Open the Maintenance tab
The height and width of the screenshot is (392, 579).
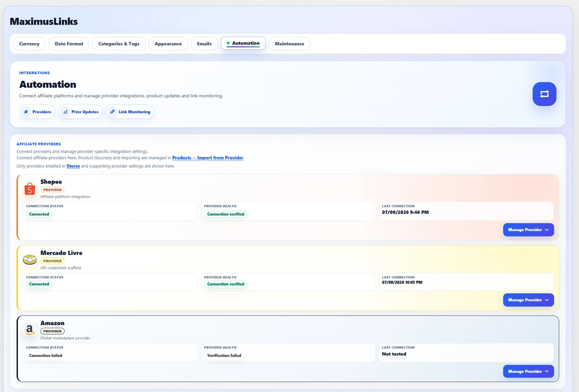[289, 44]
